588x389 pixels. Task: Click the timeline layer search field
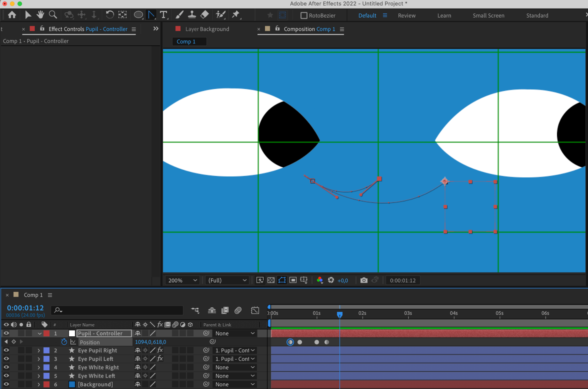pos(117,310)
